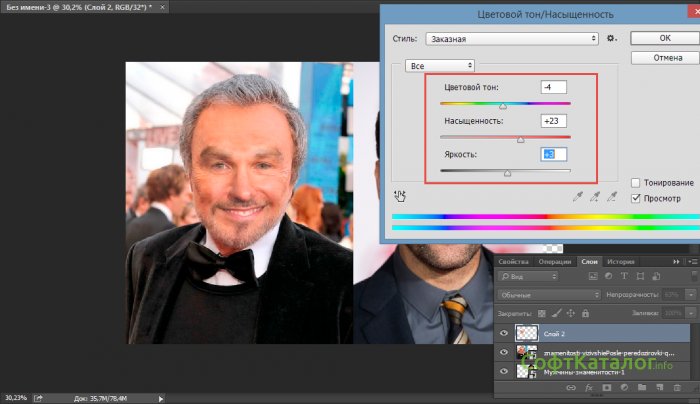Image resolution: width=700 pixels, height=404 pixels.
Task: Hide the Слой 2 layer visibility
Action: (x=503, y=333)
